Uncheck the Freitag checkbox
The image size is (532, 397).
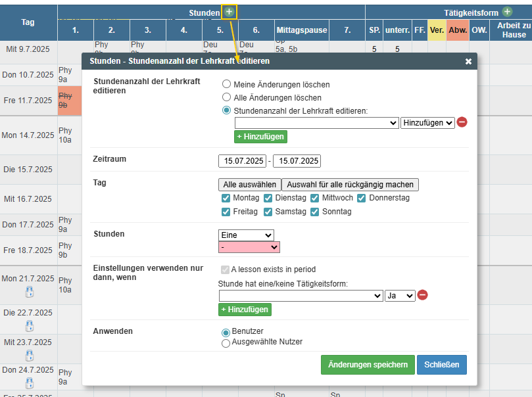click(226, 212)
